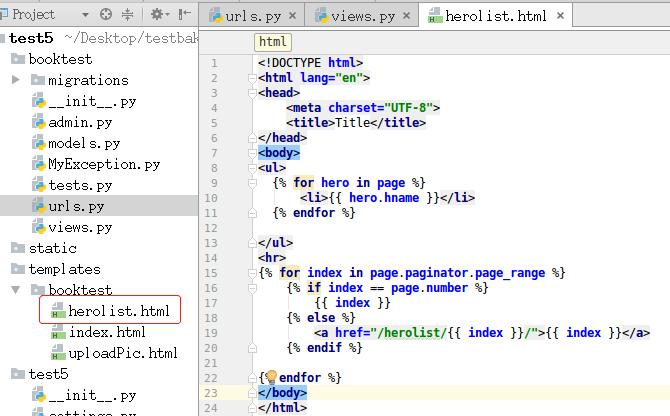Select the static folder
The width and height of the screenshot is (670, 416).
point(53,248)
